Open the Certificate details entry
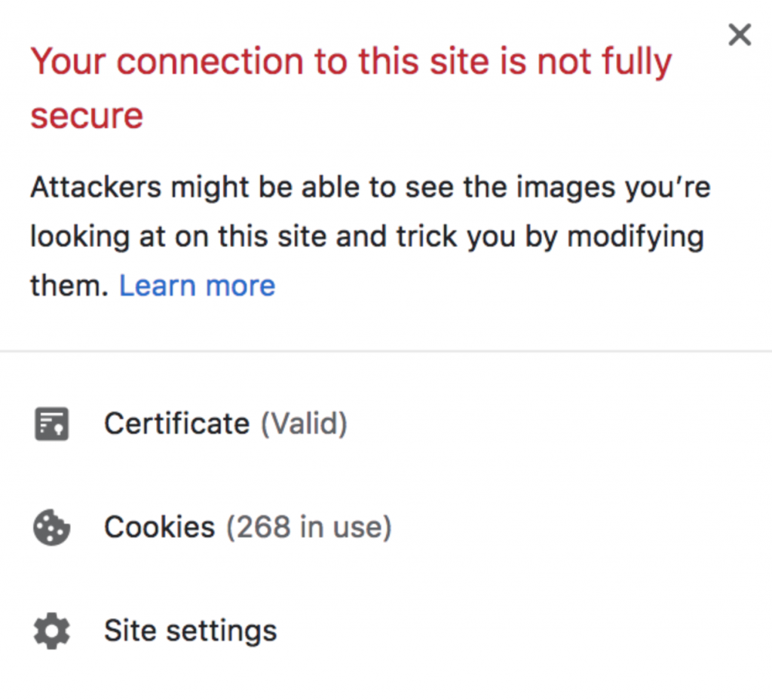The image size is (772, 700). coord(176,423)
